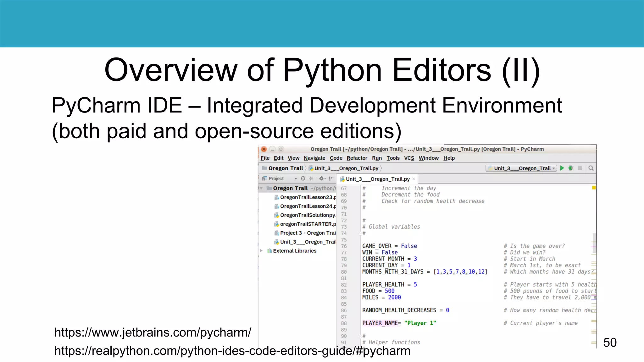Click the RANDOM_HEALTH_DECREASES variable
The image size is (644, 362).
[399, 310]
